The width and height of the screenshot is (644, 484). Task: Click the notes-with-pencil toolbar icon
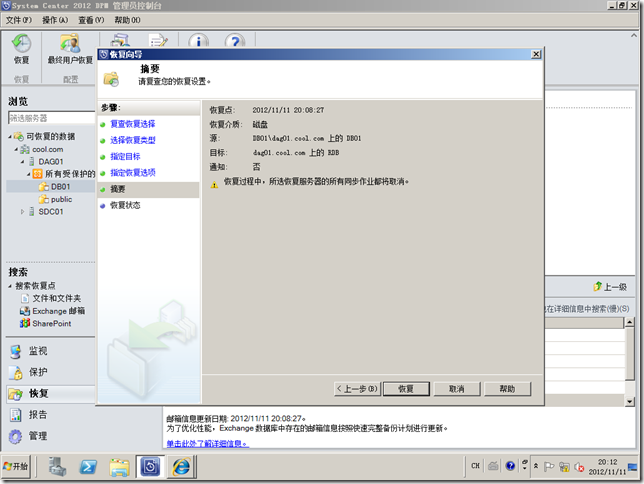[x=159, y=41]
